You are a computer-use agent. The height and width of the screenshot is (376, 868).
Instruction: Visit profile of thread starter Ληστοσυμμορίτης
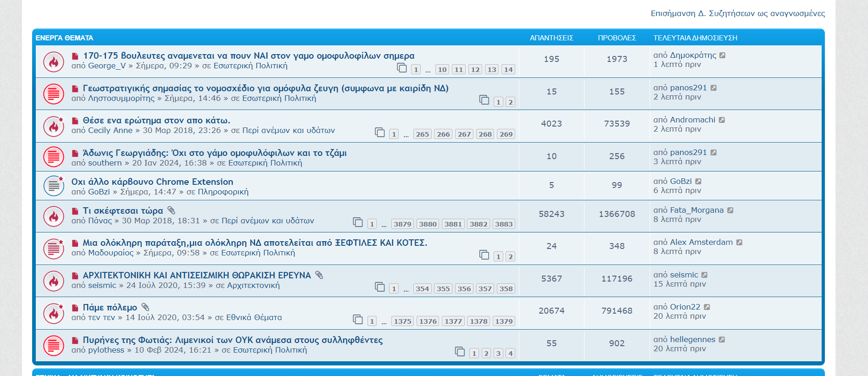click(x=121, y=99)
